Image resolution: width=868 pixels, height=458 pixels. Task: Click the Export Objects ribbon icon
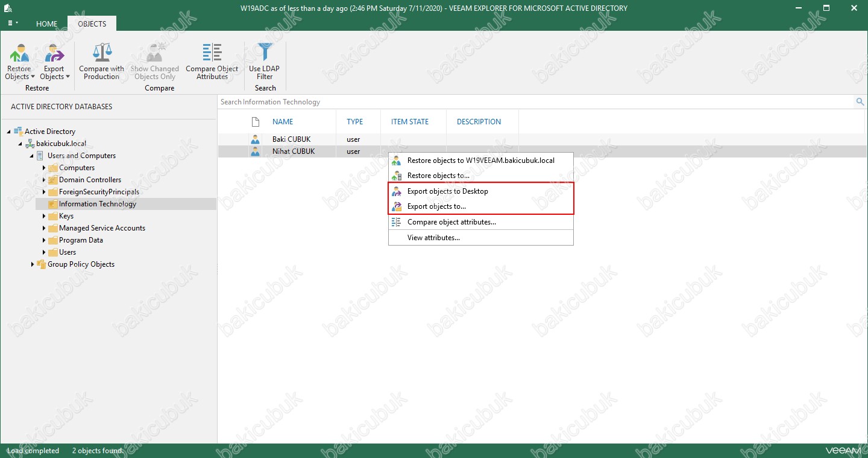(54, 54)
